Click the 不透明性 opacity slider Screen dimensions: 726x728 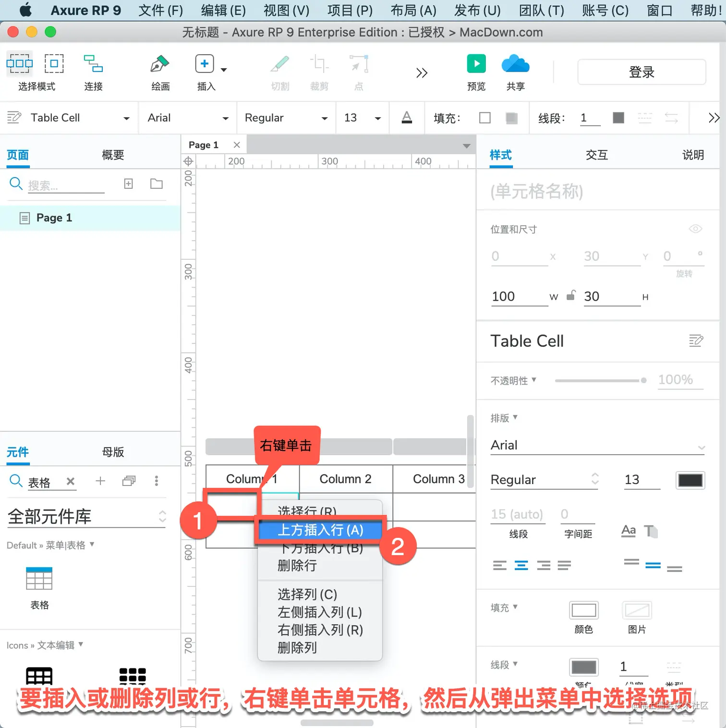click(x=601, y=380)
